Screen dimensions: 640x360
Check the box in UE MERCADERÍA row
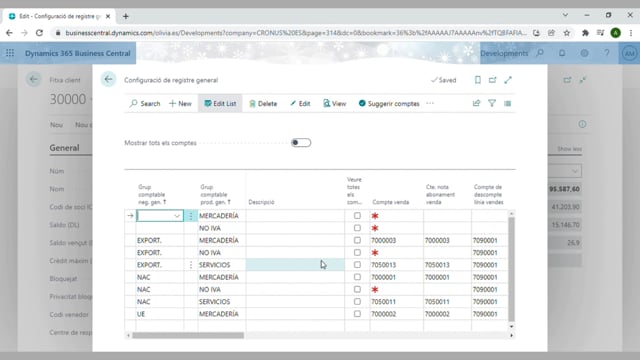[x=357, y=313]
